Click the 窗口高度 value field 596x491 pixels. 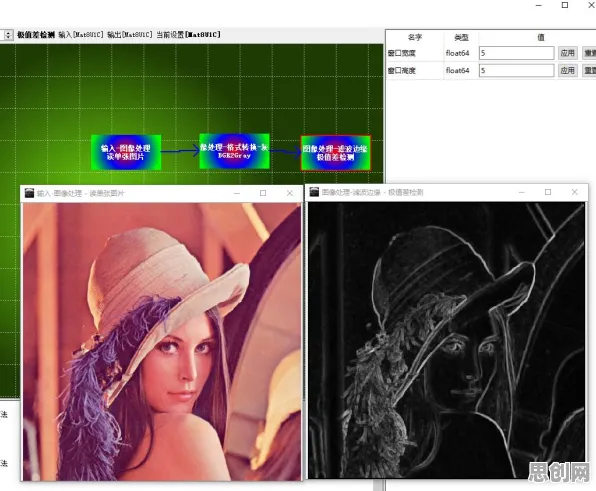pyautogui.click(x=516, y=70)
